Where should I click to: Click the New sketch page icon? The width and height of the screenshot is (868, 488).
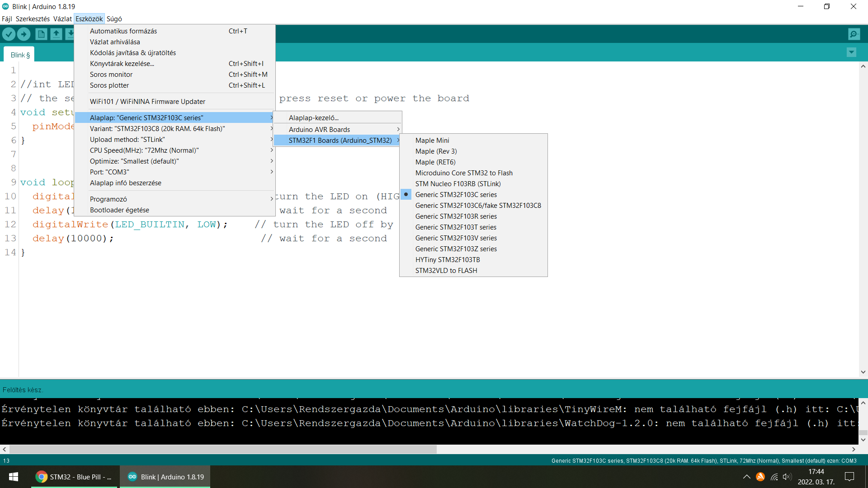tap(41, 34)
